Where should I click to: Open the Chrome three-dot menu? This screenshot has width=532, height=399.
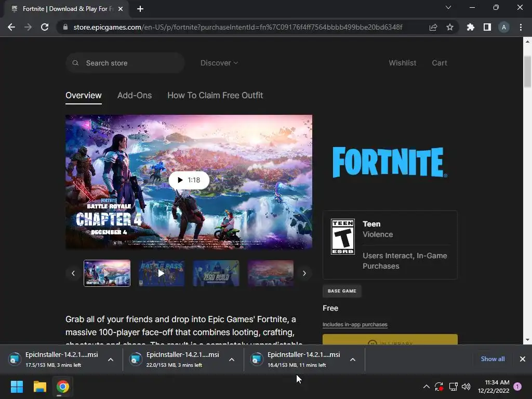click(x=521, y=27)
